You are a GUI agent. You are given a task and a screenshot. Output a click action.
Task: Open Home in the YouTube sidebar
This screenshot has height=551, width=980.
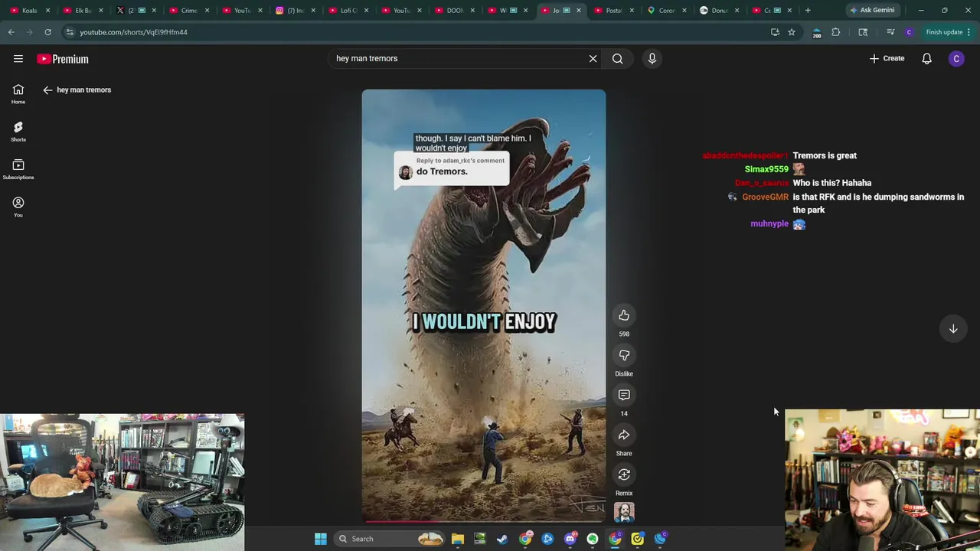18,94
